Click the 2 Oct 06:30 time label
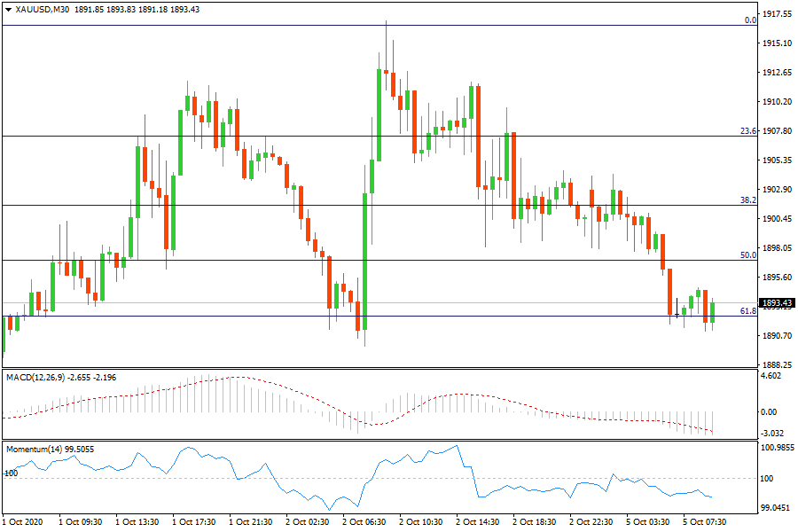The width and height of the screenshot is (798, 532). [x=364, y=522]
